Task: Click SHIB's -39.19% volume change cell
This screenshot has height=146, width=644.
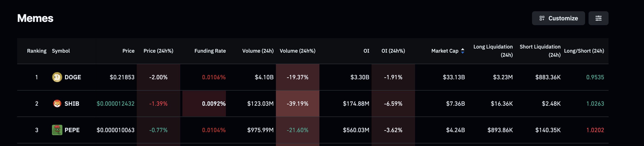Action: pos(297,104)
